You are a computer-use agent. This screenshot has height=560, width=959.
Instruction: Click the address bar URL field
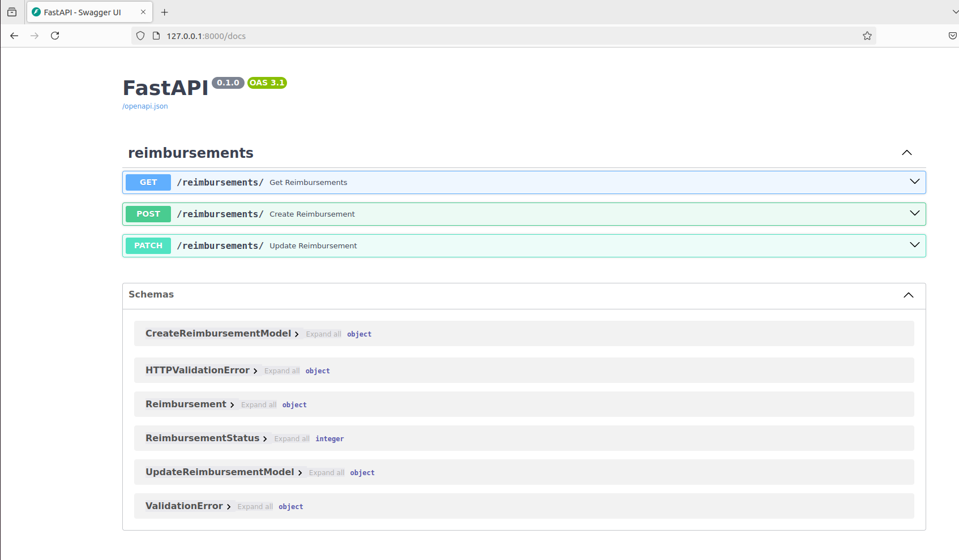coord(504,36)
